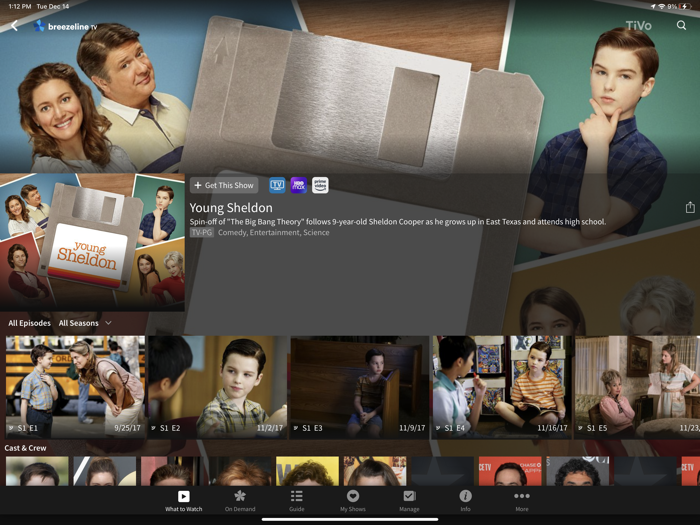Select the first cast member photo
This screenshot has width=700, height=525.
click(37, 471)
